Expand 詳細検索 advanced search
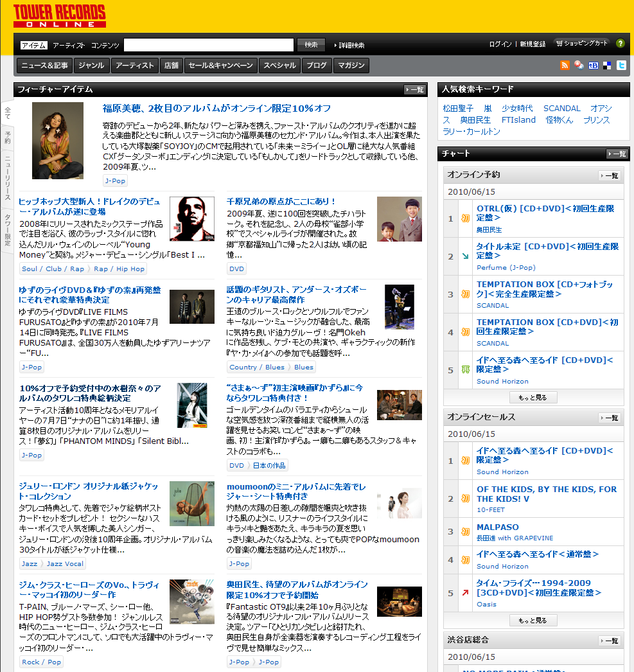Viewport: 634px width, 672px height. (x=349, y=45)
